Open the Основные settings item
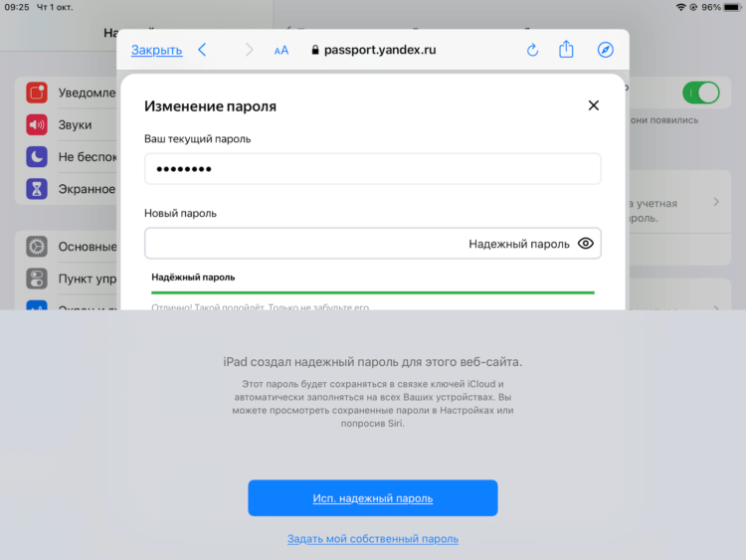The height and width of the screenshot is (560, 746). tap(72, 247)
